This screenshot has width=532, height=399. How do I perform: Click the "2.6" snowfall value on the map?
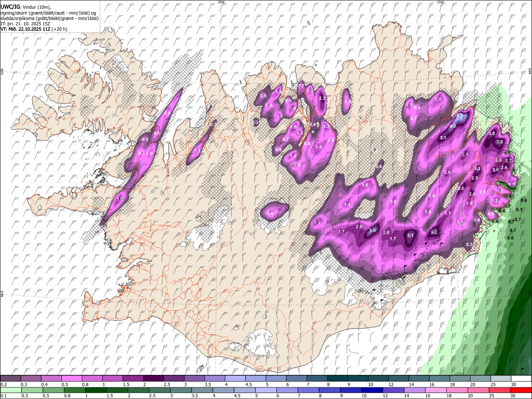point(504,168)
